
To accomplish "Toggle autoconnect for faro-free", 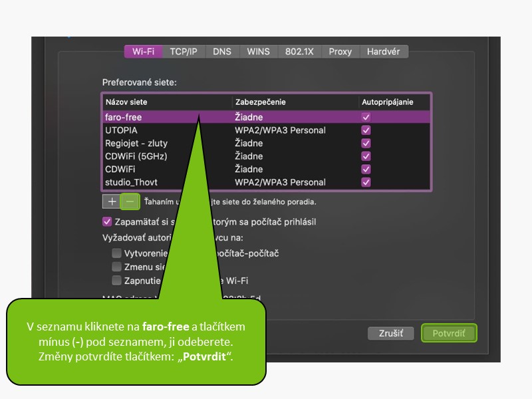I will (x=366, y=118).
